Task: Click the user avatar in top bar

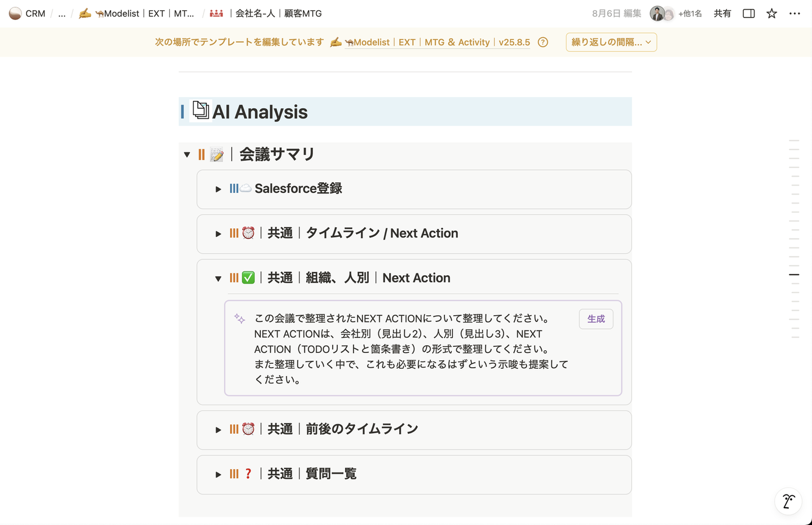Action: click(x=657, y=14)
